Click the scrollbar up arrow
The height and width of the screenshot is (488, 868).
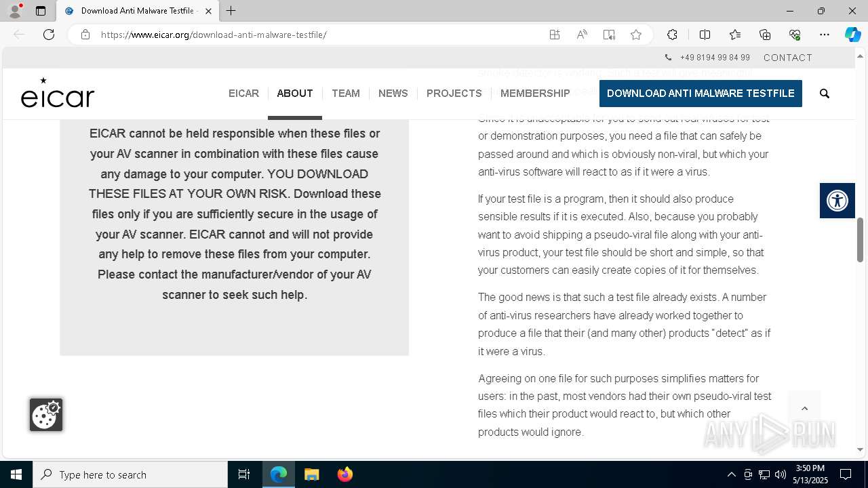860,55
